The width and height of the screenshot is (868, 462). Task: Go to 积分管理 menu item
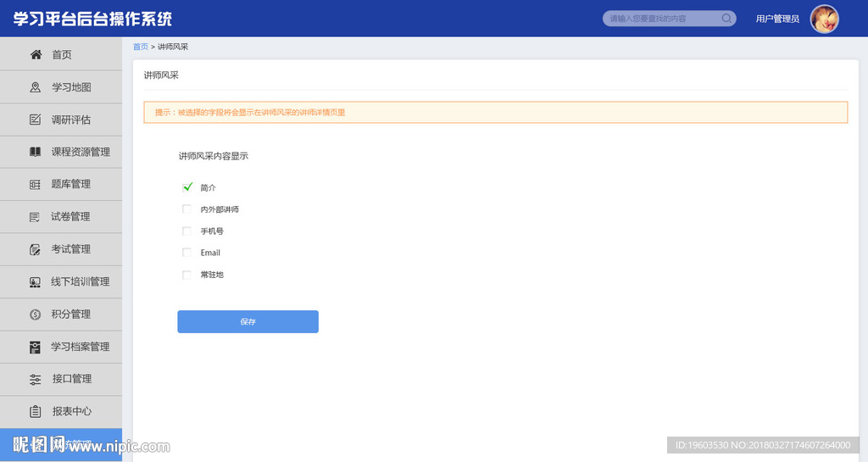pyautogui.click(x=61, y=314)
